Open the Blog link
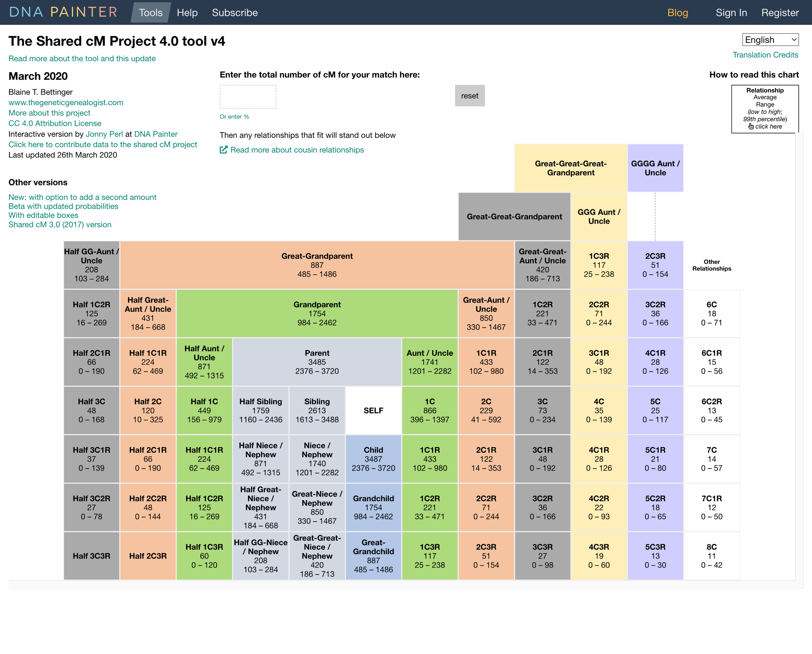This screenshot has width=812, height=654. pyautogui.click(x=678, y=12)
